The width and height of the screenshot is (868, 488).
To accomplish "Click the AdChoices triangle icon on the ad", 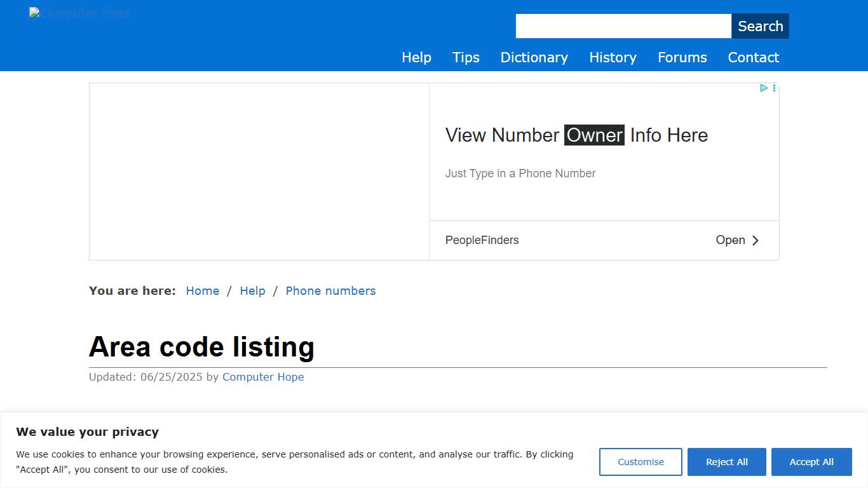I will (763, 88).
